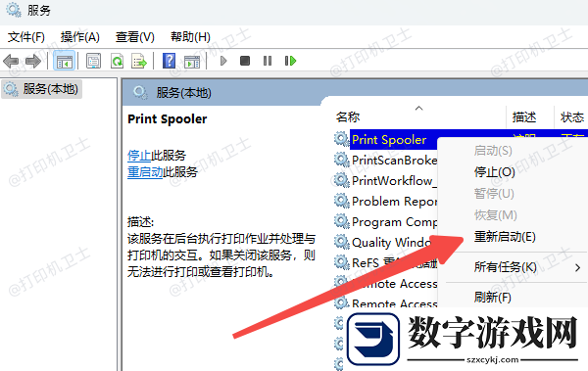Expand the 所有任务(K) submenu arrow
The height and width of the screenshot is (371, 588).
point(578,267)
